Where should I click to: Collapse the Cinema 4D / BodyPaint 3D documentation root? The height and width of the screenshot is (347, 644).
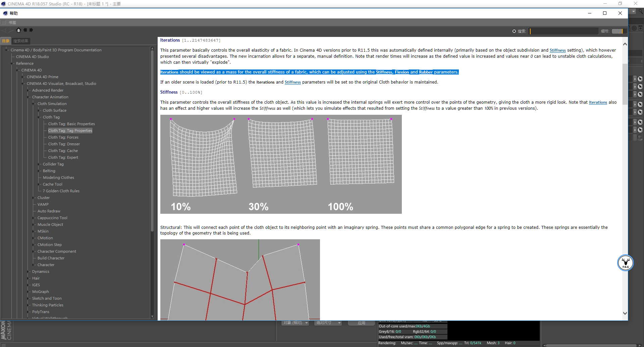(x=6, y=50)
